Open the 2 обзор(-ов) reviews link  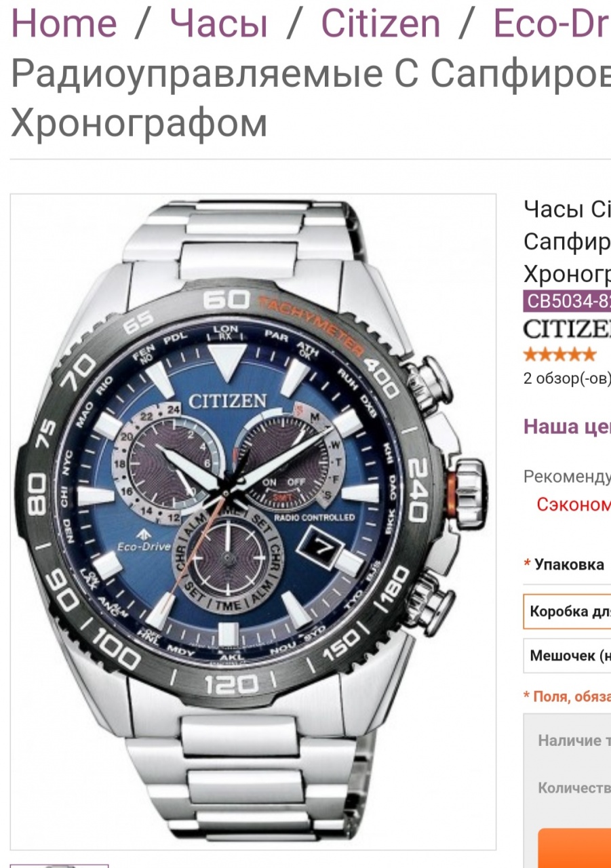coord(567,378)
